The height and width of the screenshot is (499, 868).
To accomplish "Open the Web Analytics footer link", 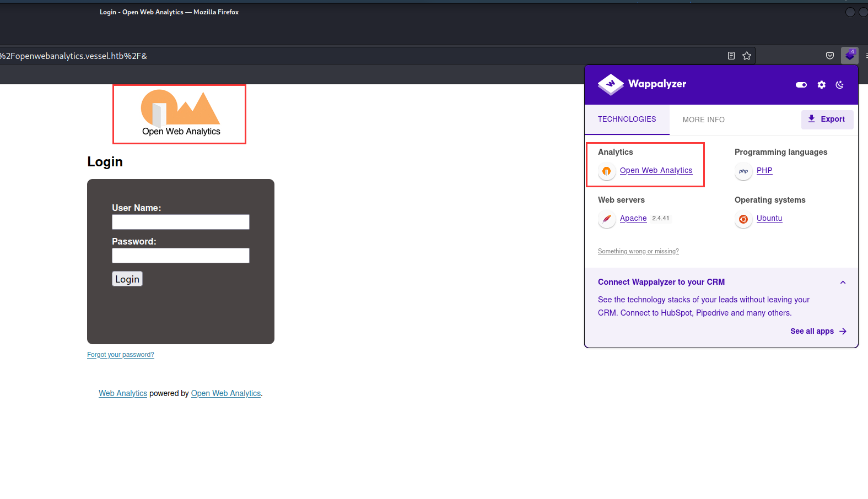I will 123,393.
